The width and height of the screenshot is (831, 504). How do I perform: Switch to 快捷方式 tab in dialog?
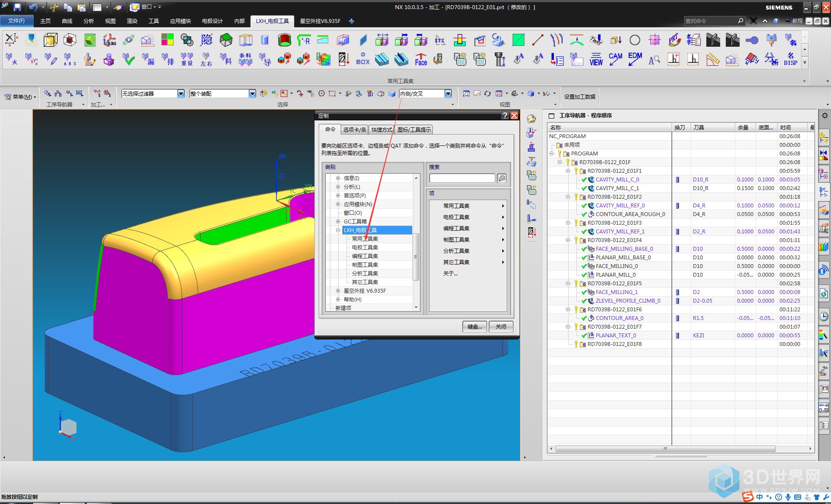click(x=382, y=129)
